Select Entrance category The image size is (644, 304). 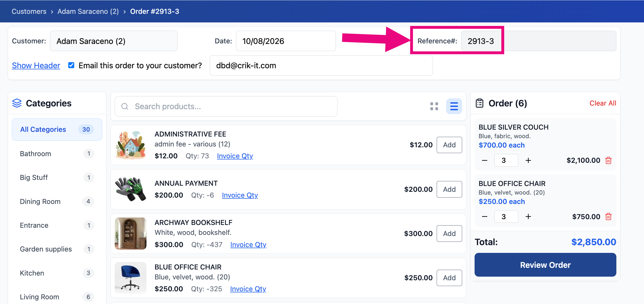(57, 225)
